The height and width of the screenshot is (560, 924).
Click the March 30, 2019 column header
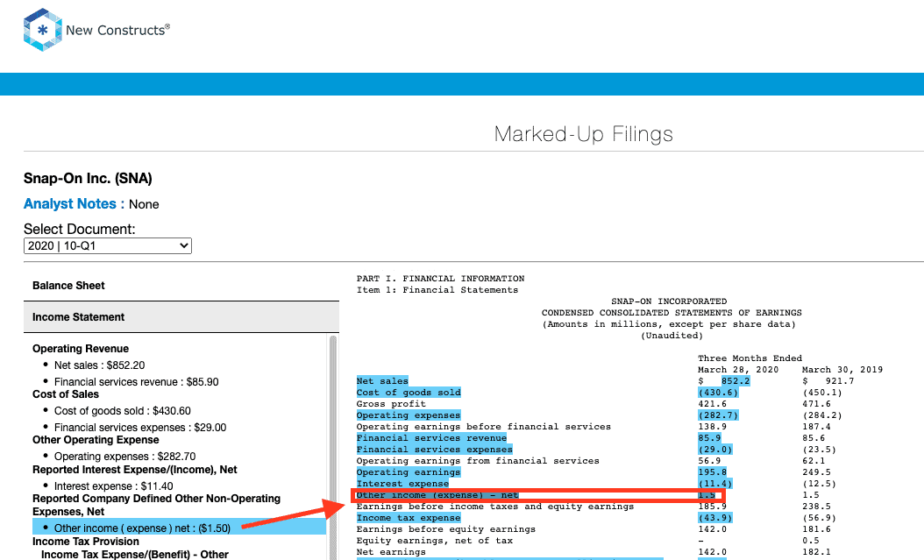point(842,370)
